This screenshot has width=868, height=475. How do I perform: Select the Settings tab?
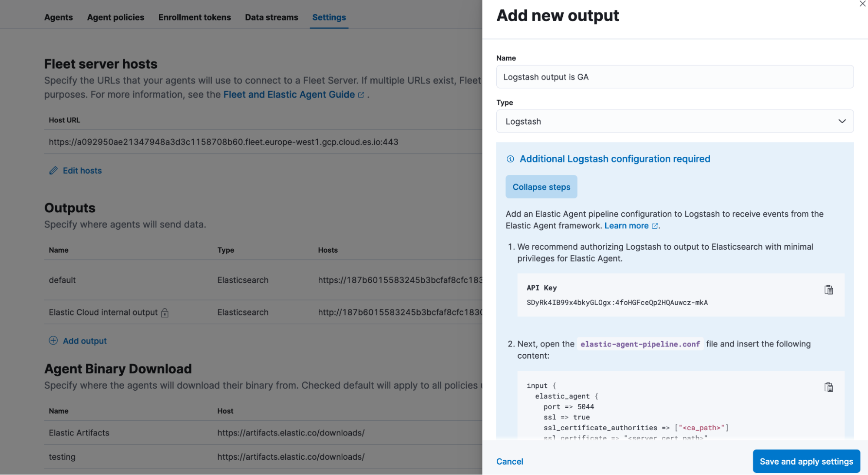pyautogui.click(x=329, y=17)
